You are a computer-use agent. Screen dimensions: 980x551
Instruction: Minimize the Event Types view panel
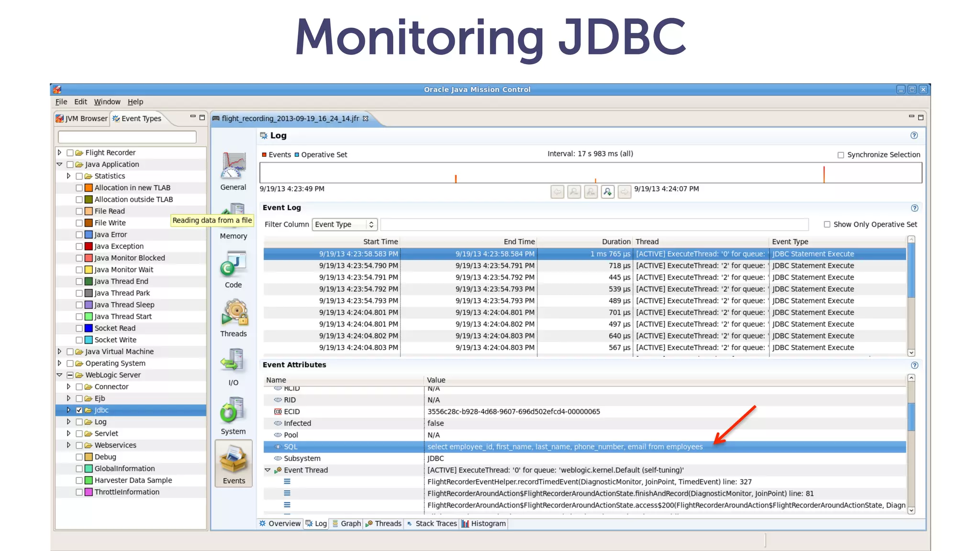coord(193,117)
